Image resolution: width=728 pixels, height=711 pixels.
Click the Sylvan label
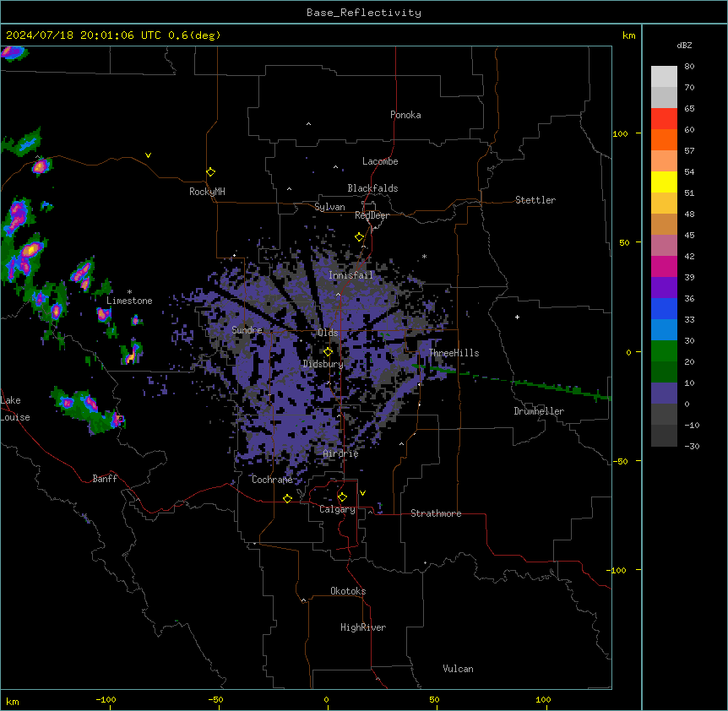(329, 207)
